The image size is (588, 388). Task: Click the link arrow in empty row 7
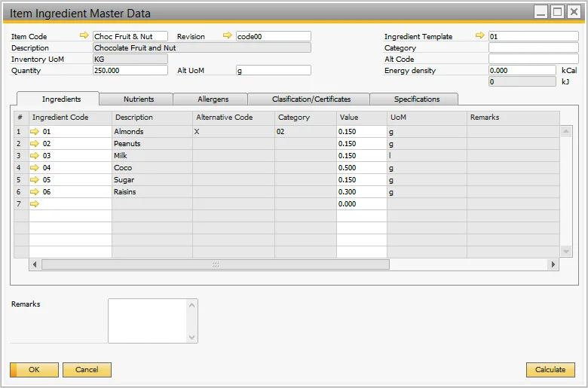tap(35, 204)
